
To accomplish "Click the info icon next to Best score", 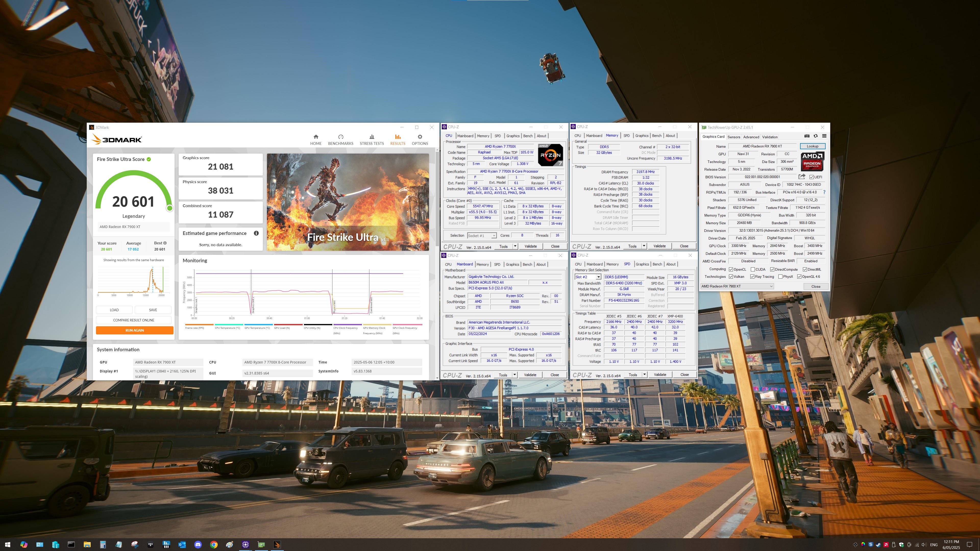I will click(165, 243).
